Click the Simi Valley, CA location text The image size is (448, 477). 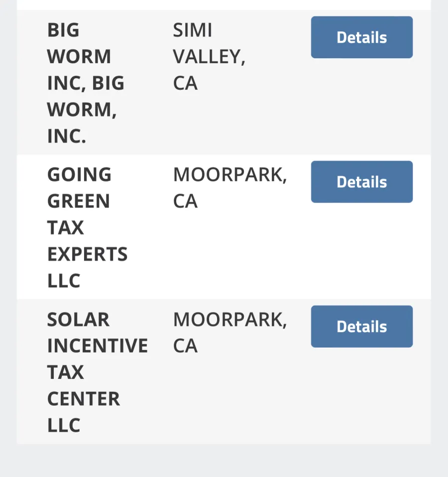tap(209, 56)
